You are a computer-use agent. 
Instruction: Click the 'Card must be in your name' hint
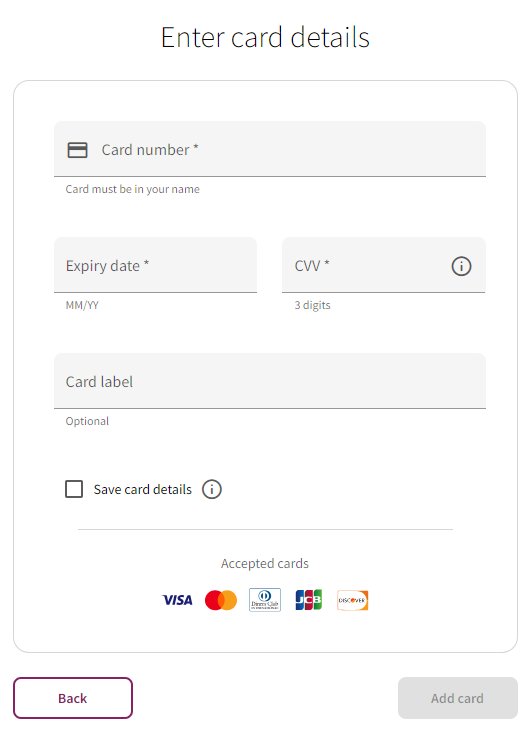point(132,189)
